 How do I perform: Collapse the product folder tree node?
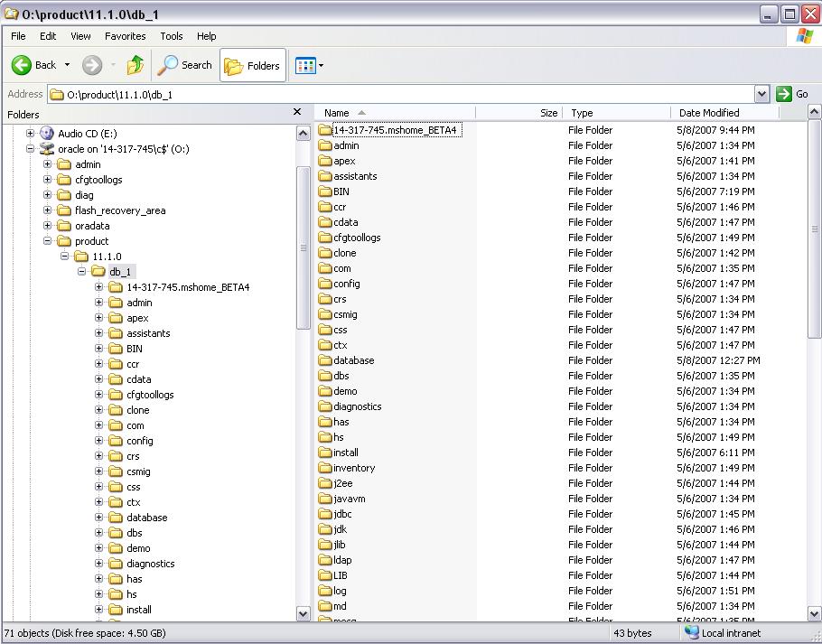(48, 241)
